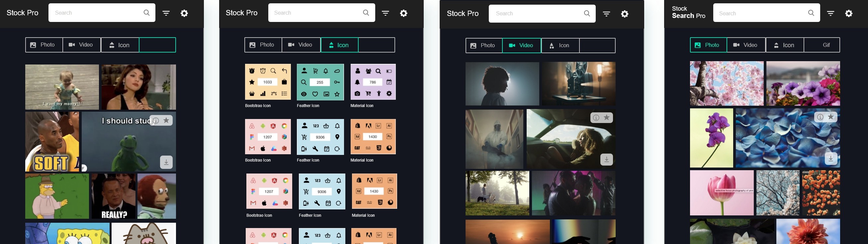Favorite the blue hydrangea photo with star
The width and height of the screenshot is (868, 244).
[x=831, y=117]
